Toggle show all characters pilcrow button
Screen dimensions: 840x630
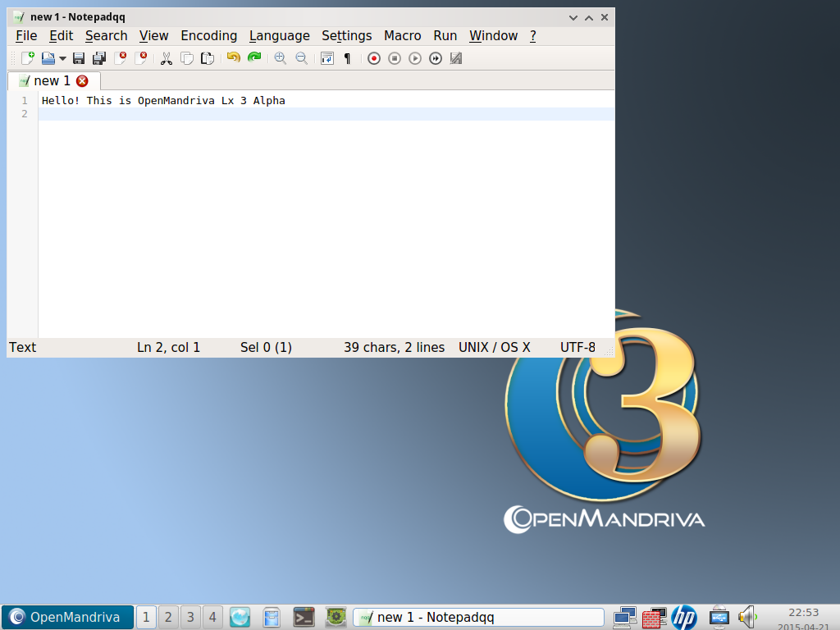(347, 58)
